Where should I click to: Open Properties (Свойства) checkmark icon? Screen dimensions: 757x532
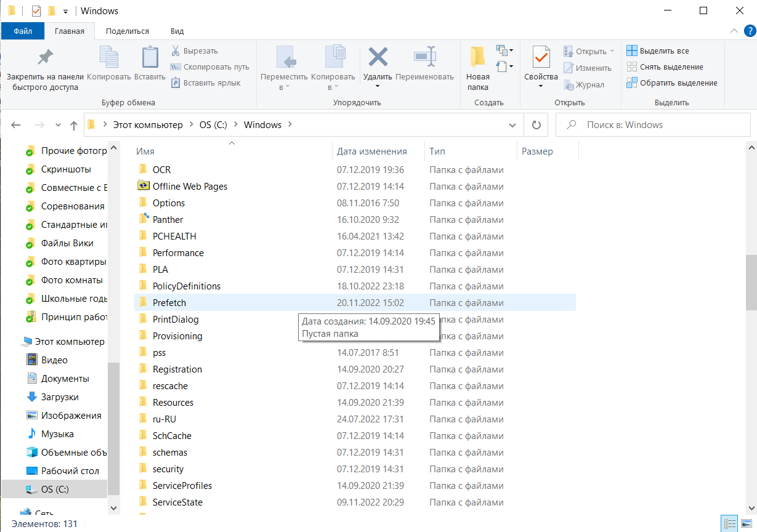point(541,58)
